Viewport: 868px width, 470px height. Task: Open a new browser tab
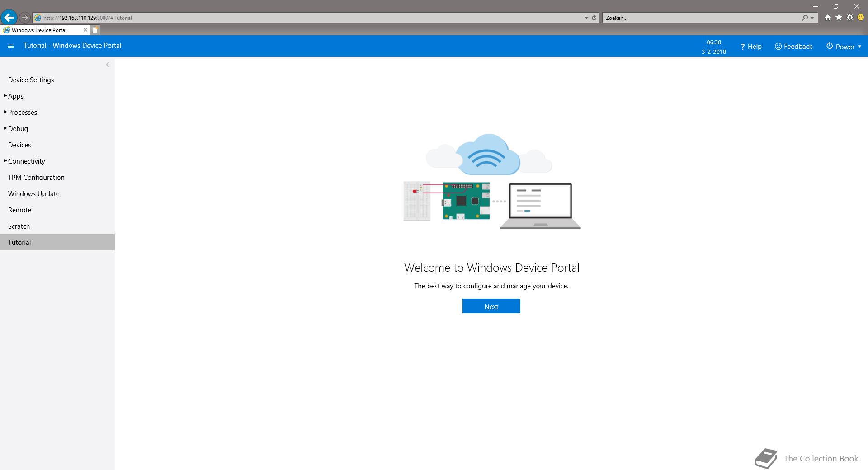pos(95,30)
